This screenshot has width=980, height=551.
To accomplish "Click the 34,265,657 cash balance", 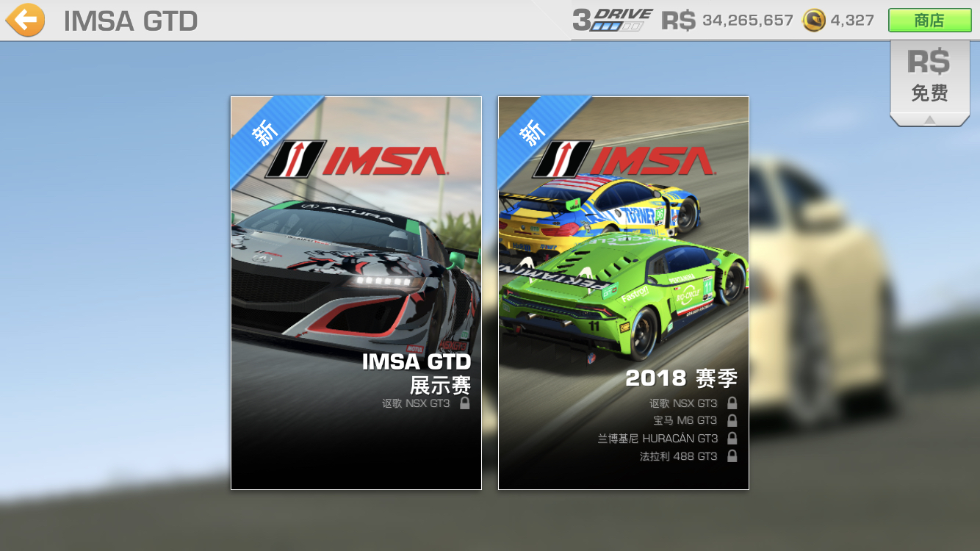I will [748, 21].
